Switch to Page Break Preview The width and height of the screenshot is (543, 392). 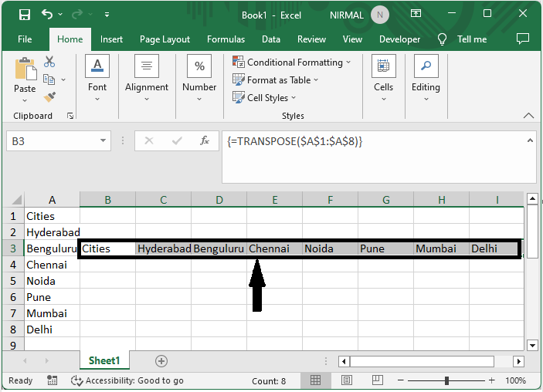pos(377,380)
